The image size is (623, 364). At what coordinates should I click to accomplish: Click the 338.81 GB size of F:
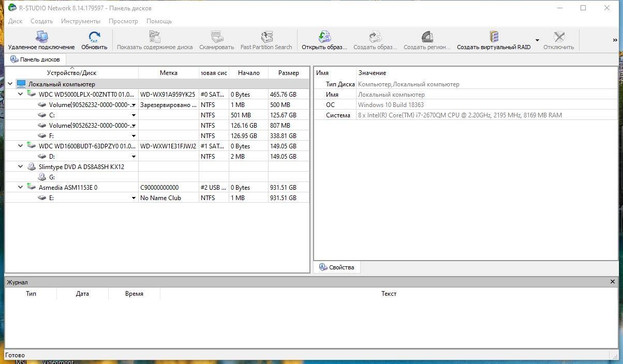click(x=283, y=135)
